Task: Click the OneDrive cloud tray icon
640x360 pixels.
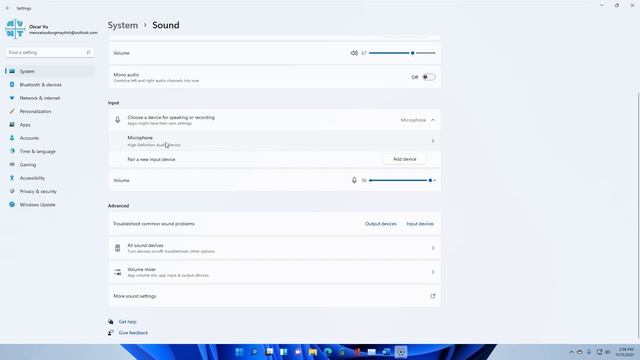Action: [x=580, y=352]
